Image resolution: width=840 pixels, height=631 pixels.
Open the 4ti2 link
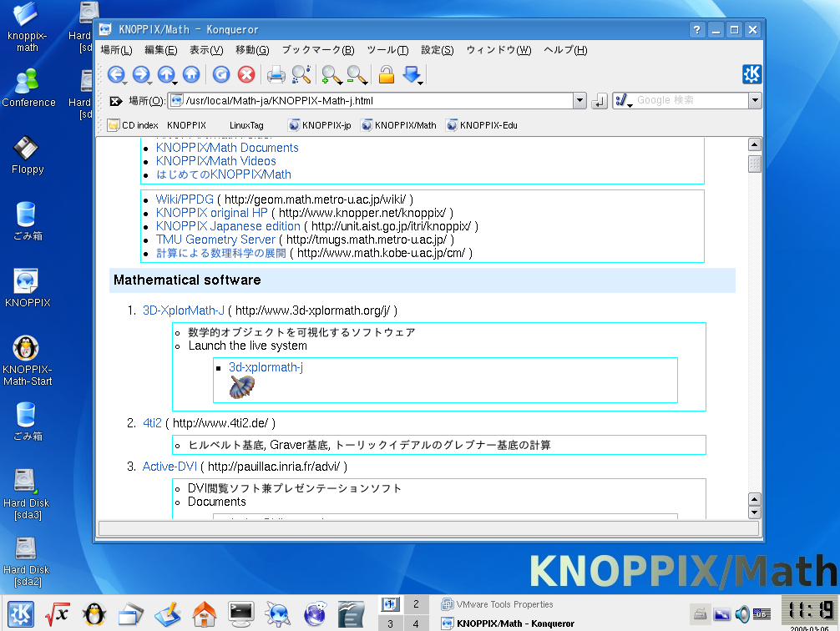pyautogui.click(x=152, y=423)
